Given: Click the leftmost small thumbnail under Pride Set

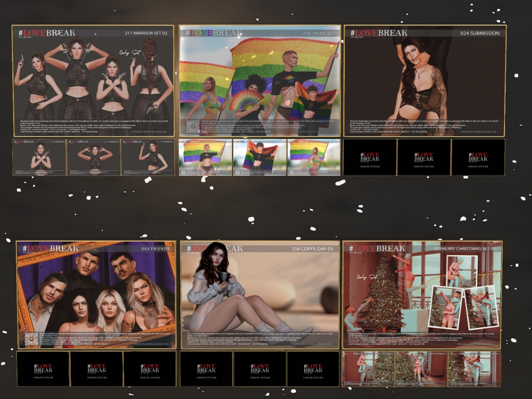Looking at the screenshot, I should (x=205, y=157).
